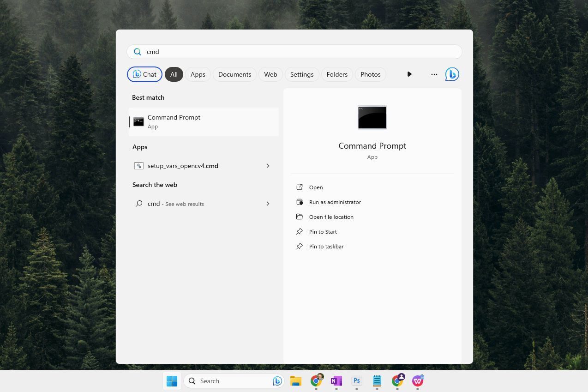
Task: Expand results for setup_vars_opencv4.cmd
Action: [268, 166]
